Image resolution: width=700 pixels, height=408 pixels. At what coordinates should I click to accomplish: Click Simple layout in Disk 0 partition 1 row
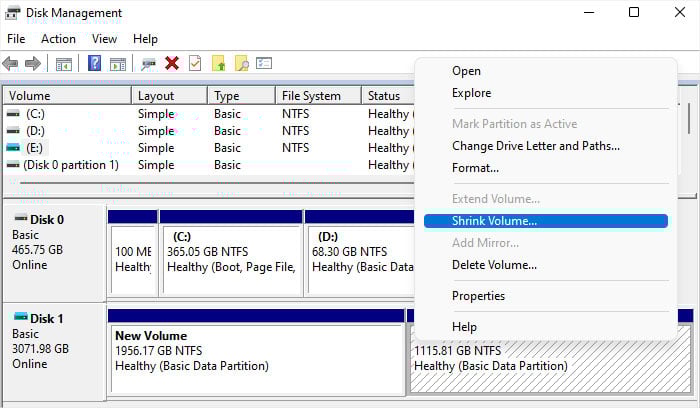(156, 165)
